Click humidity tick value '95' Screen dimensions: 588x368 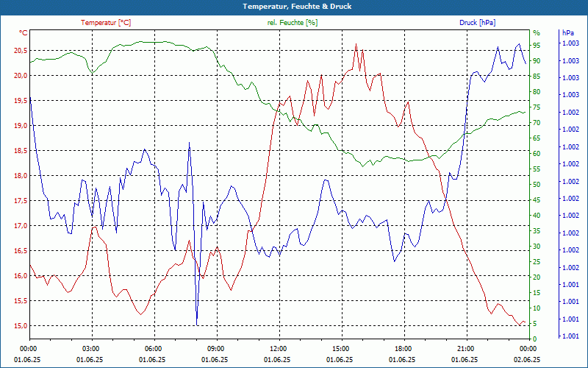537,46
